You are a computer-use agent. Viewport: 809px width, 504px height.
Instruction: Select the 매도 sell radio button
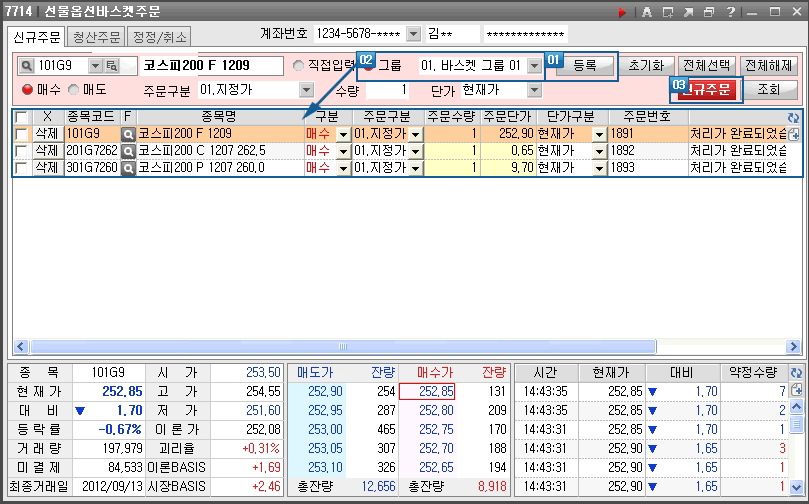(74, 90)
